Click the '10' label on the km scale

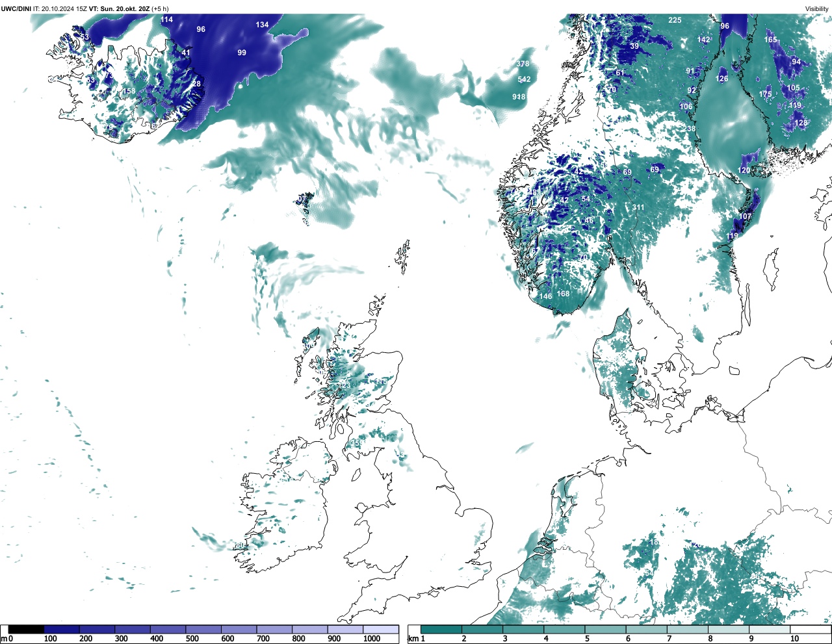pyautogui.click(x=794, y=639)
